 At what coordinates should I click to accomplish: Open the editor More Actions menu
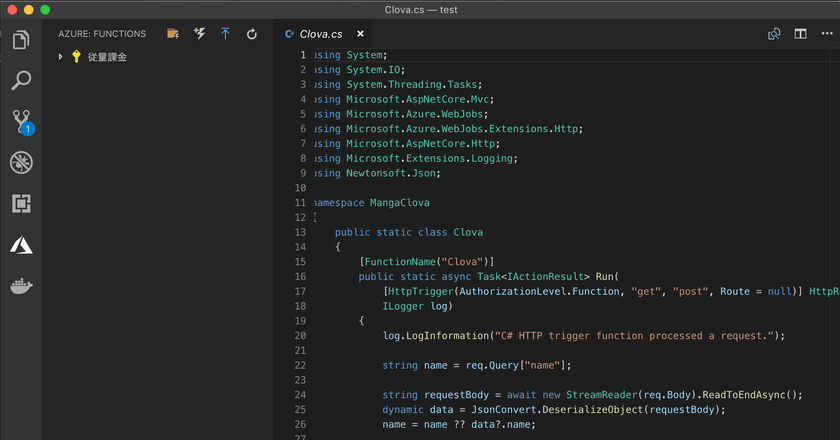point(826,34)
